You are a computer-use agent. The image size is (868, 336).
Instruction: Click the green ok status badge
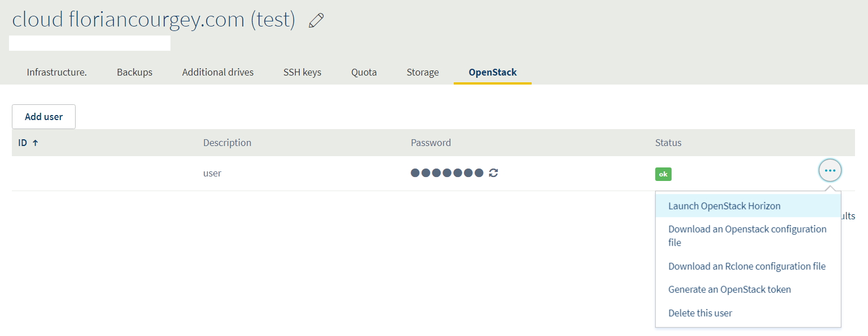coord(663,174)
